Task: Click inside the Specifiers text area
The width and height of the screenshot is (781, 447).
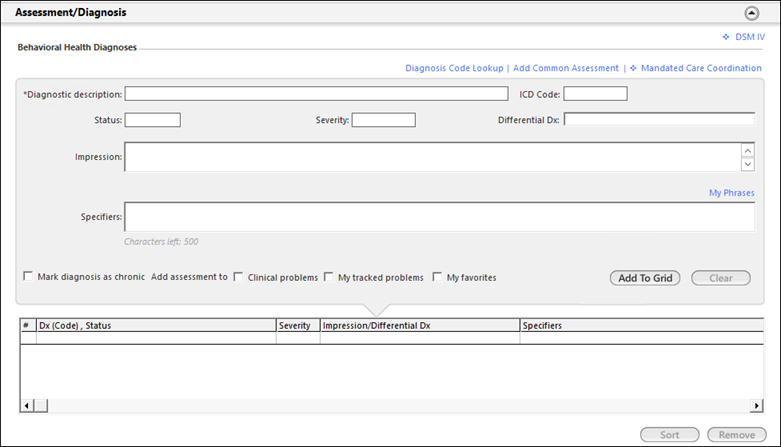Action: click(x=439, y=217)
